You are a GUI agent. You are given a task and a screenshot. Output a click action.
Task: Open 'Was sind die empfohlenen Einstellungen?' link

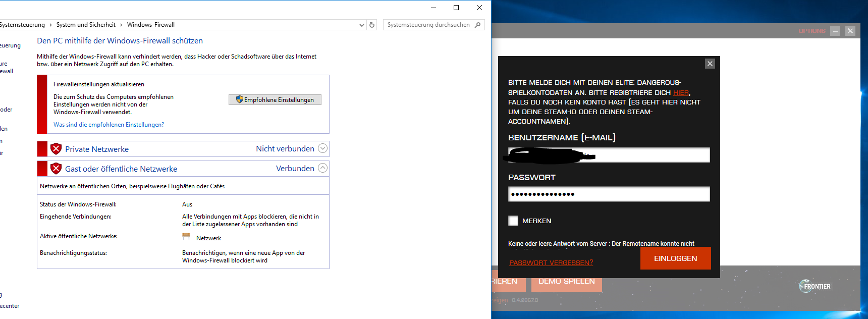click(108, 125)
